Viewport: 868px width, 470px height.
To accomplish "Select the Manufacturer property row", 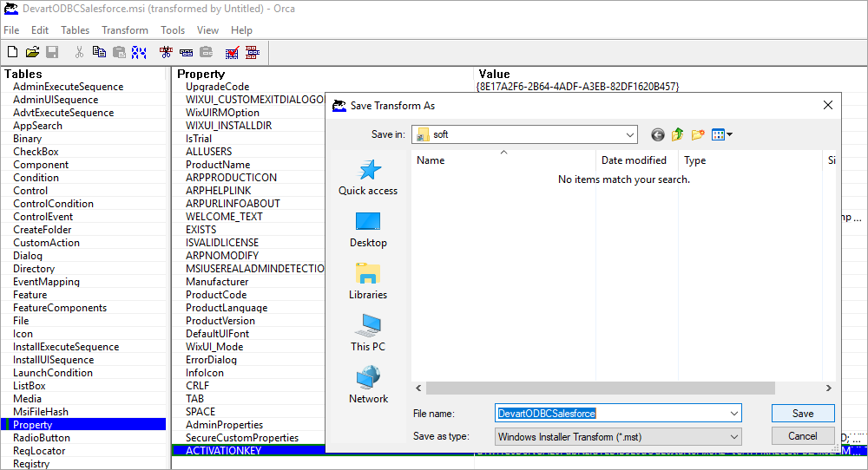I will tap(217, 282).
